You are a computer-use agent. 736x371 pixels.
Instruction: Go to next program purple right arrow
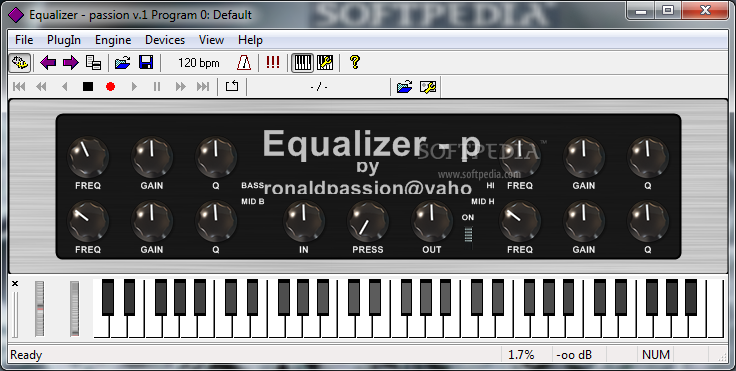(x=70, y=62)
